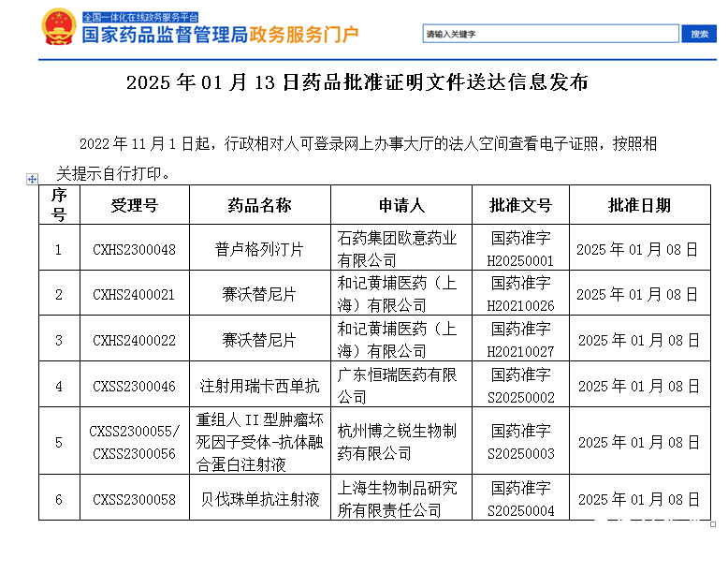
Task: Select acceptance number CXHS2400022
Action: (x=134, y=340)
